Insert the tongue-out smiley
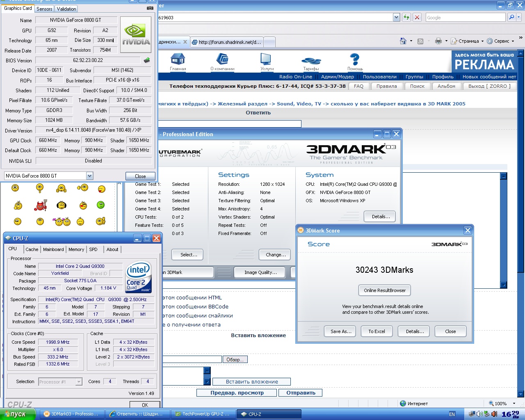Image resolution: width=525 pixels, height=420 pixels. (x=101, y=189)
